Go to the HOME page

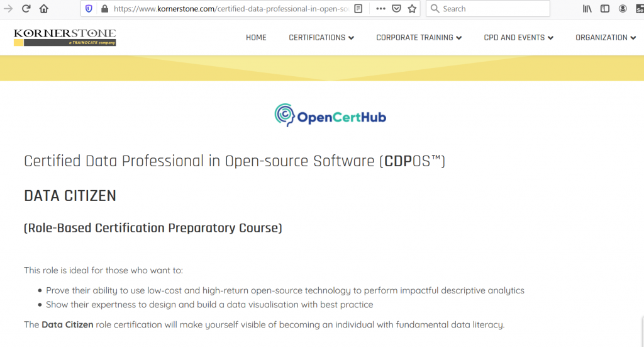point(257,37)
